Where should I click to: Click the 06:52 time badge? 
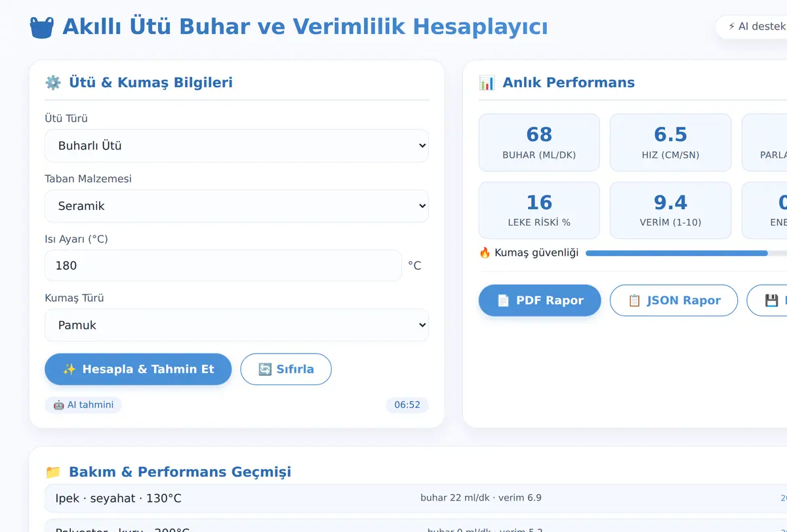tap(407, 405)
